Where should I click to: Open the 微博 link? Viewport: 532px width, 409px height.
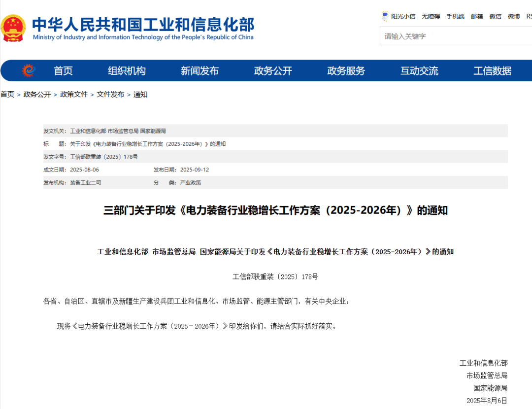(x=514, y=16)
